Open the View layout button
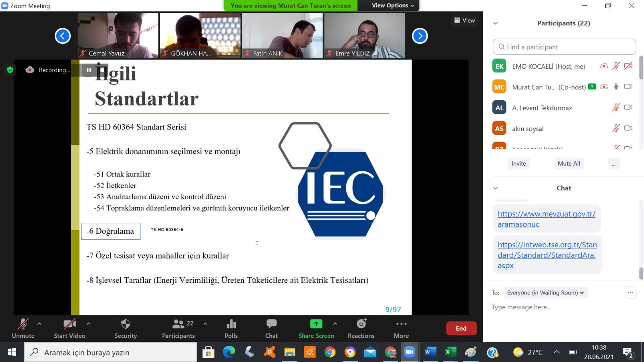The image size is (644, 362). (464, 20)
